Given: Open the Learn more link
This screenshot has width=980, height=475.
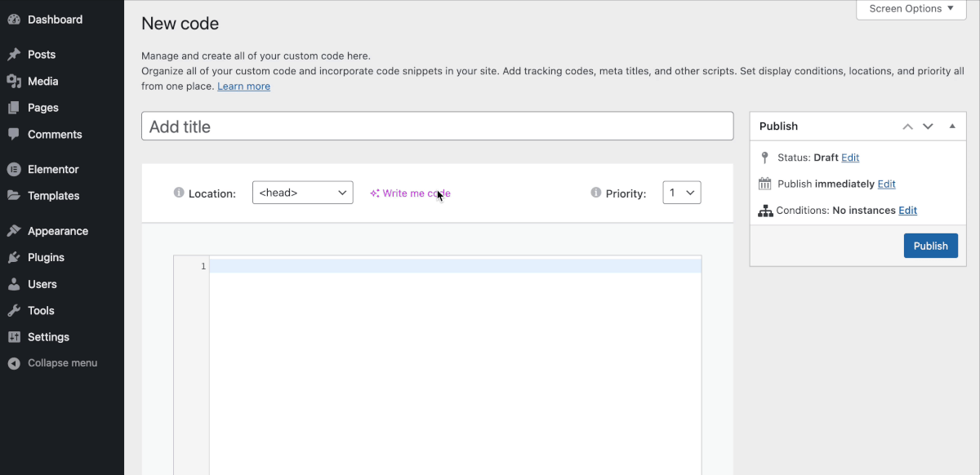Looking at the screenshot, I should pyautogui.click(x=243, y=85).
